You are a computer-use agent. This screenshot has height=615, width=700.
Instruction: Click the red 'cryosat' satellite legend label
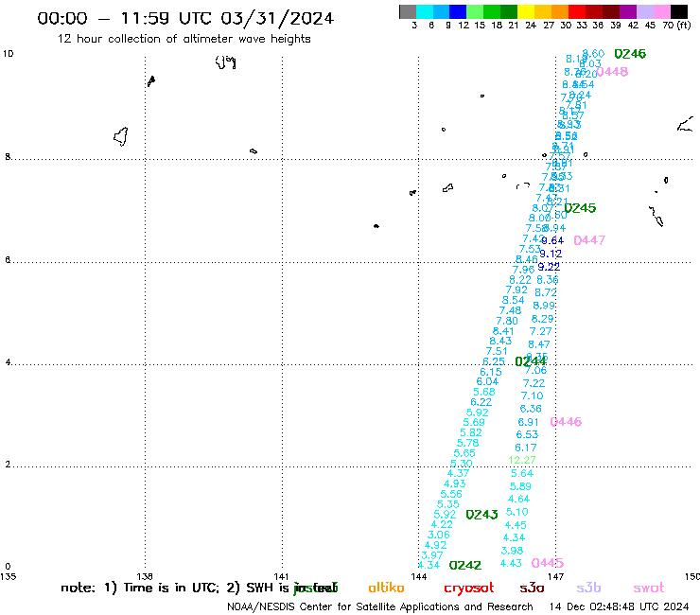pos(469,588)
